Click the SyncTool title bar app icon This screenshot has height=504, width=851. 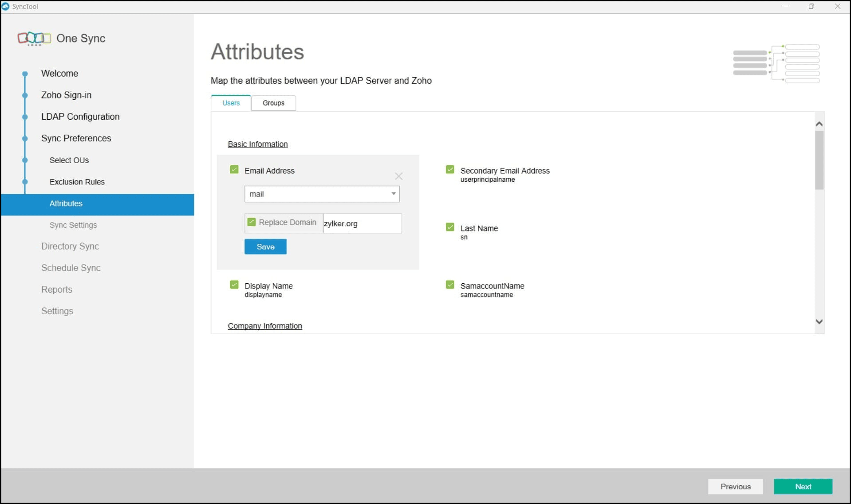pyautogui.click(x=6, y=6)
